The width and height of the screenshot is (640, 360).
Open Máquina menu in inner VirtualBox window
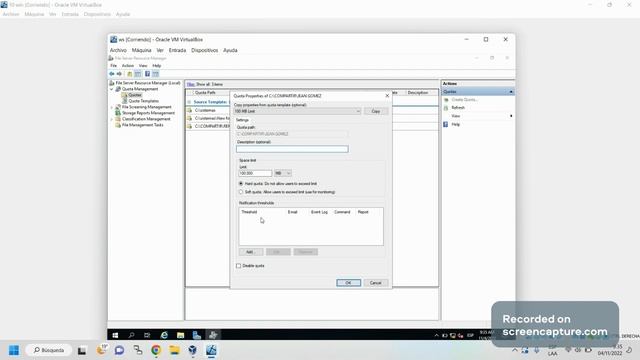tap(142, 50)
